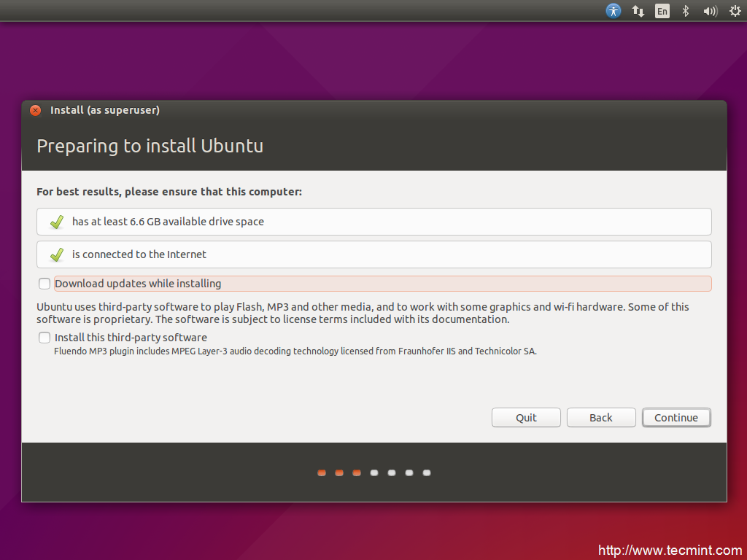Continue to the next install step
747x560 pixels.
(676, 418)
